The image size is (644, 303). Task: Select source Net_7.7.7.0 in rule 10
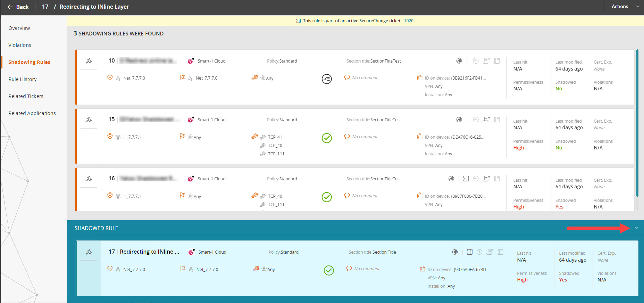click(x=134, y=78)
